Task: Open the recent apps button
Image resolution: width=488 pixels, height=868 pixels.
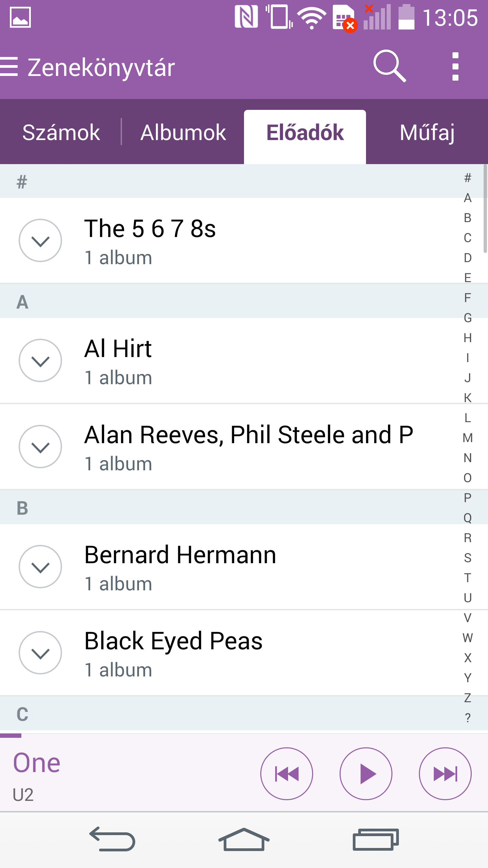Action: pos(375,840)
